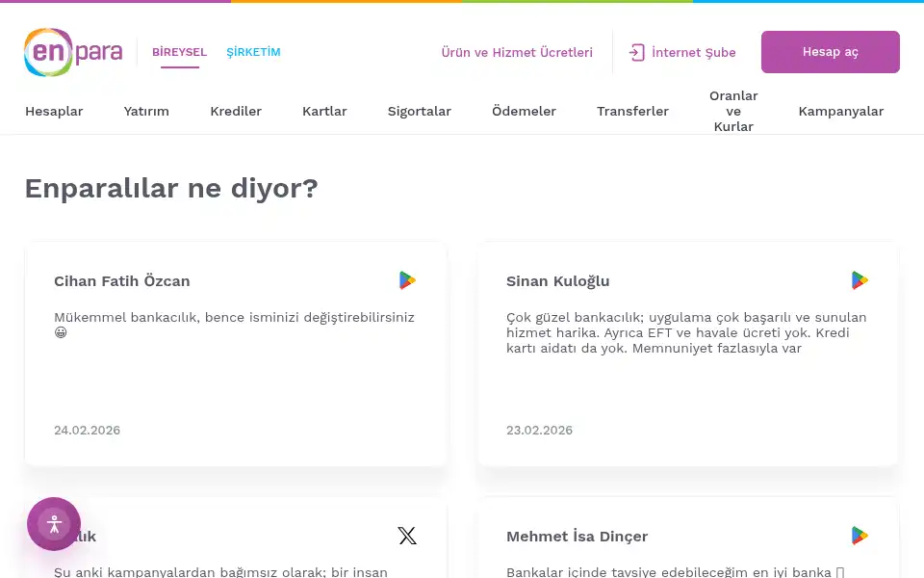Click Google Play icon on Mehmet İsa Dinçer card
This screenshot has width=924, height=578.
860,536
